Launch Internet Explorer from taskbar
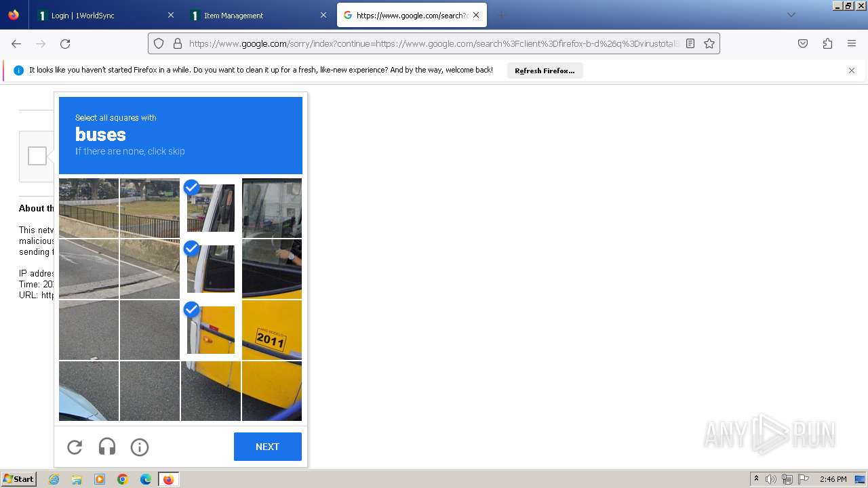Image resolution: width=868 pixels, height=488 pixels. click(54, 479)
